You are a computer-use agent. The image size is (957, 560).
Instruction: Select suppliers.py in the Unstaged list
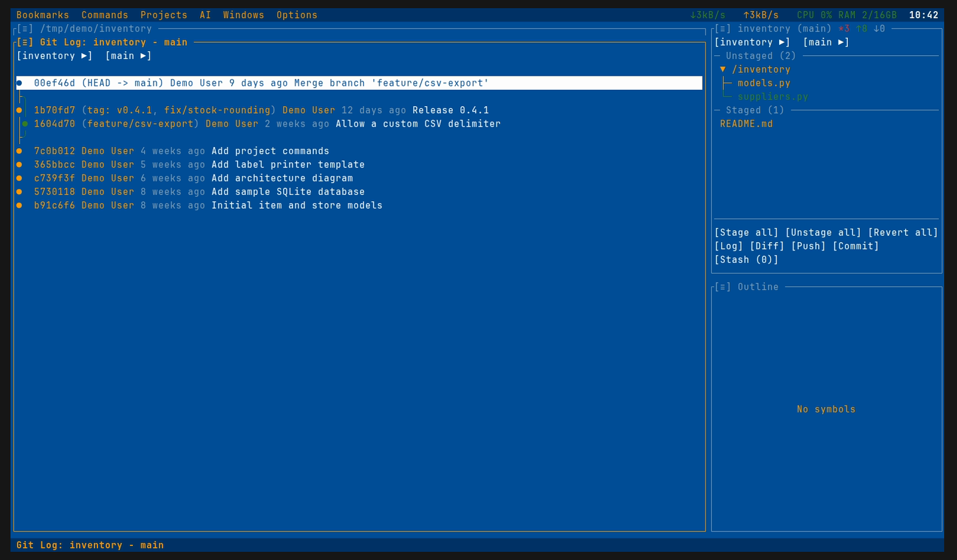tap(773, 97)
